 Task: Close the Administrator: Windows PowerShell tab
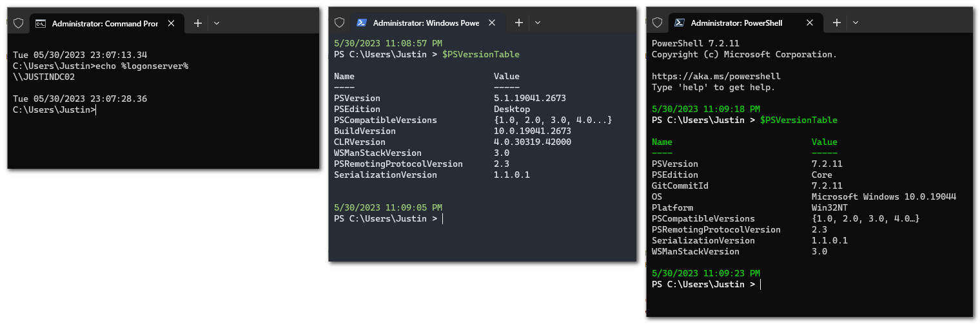coord(493,23)
